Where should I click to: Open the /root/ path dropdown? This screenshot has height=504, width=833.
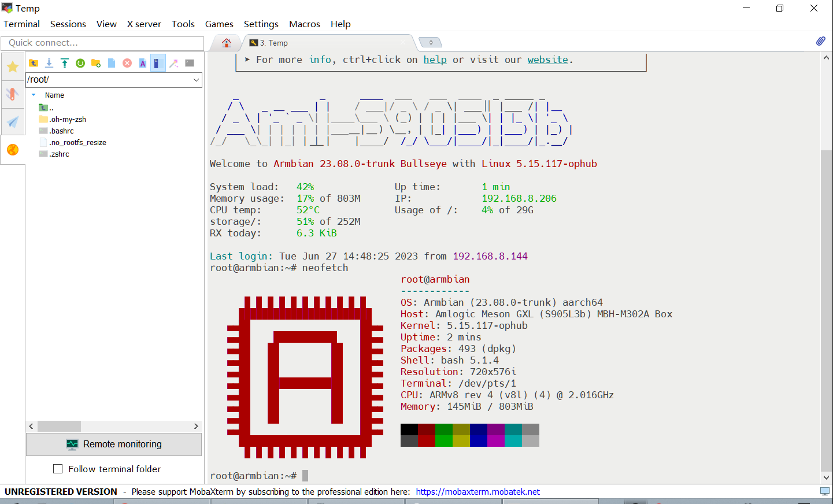196,80
